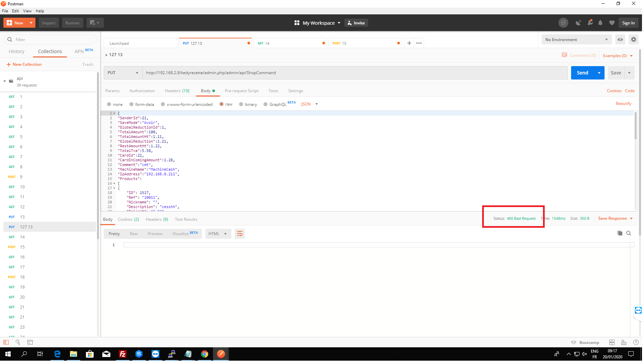The height and width of the screenshot is (362, 644).
Task: Click the request URL input field
Action: (354, 73)
